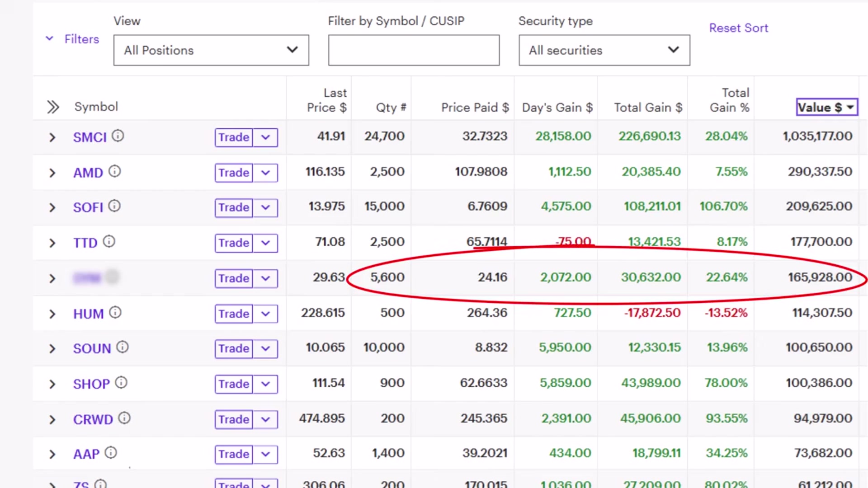
Task: Click the Trade button for AAP
Action: click(x=234, y=454)
